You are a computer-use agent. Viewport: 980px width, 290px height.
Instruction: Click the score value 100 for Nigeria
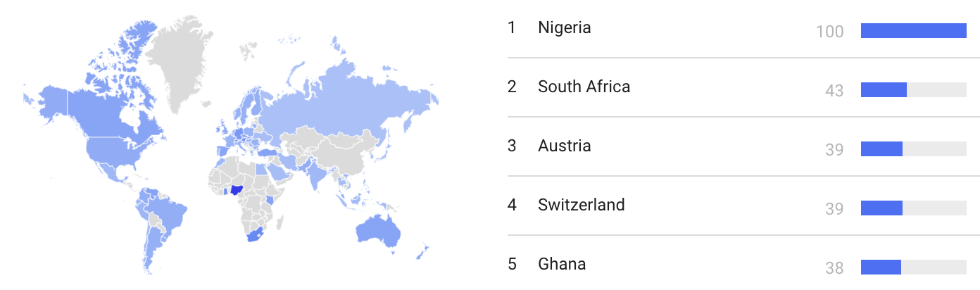click(830, 32)
